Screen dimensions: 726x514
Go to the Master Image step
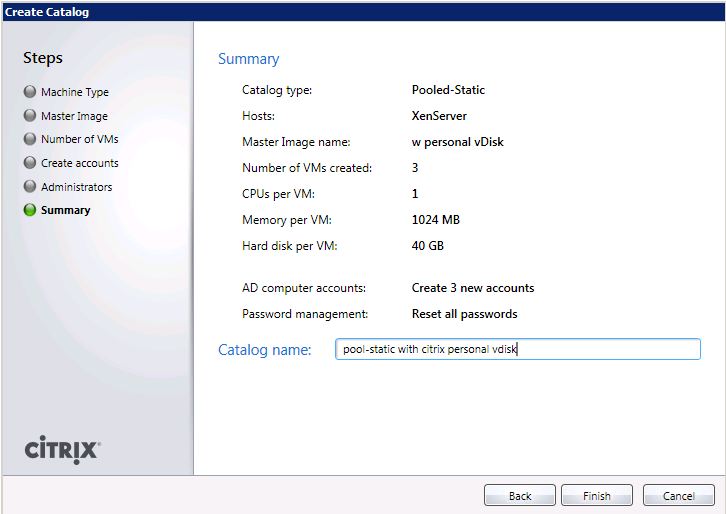[74, 116]
